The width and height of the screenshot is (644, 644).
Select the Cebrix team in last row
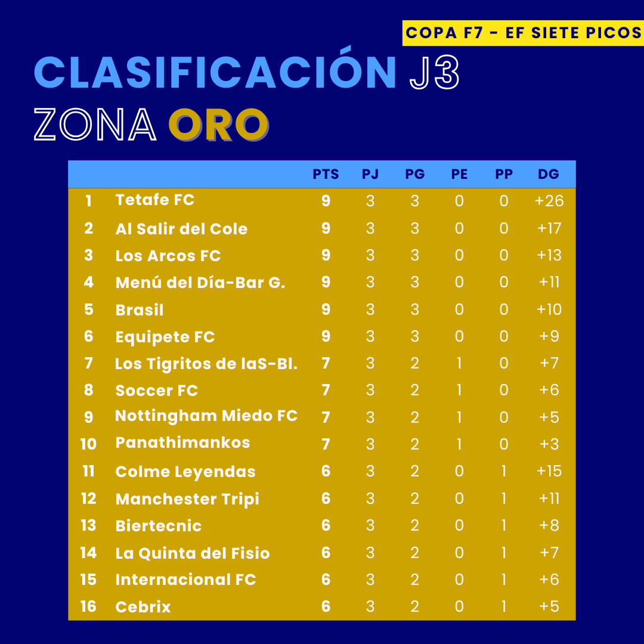click(143, 607)
